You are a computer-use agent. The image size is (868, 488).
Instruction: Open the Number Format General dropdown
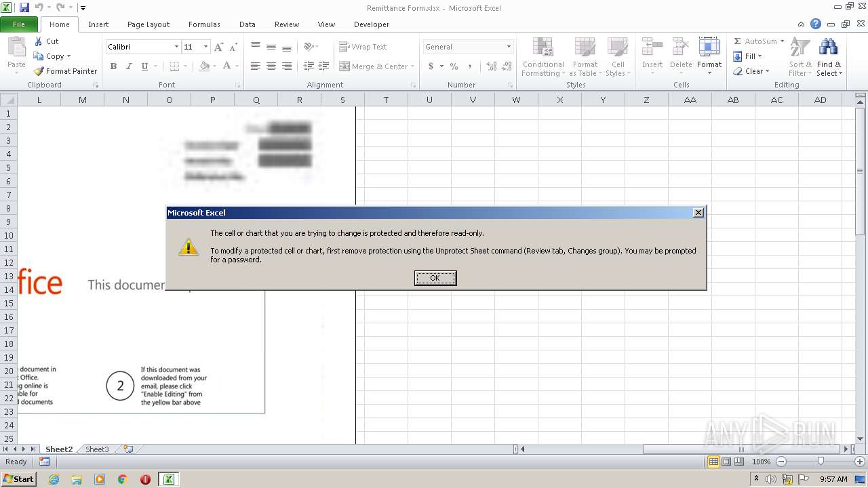pyautogui.click(x=509, y=47)
